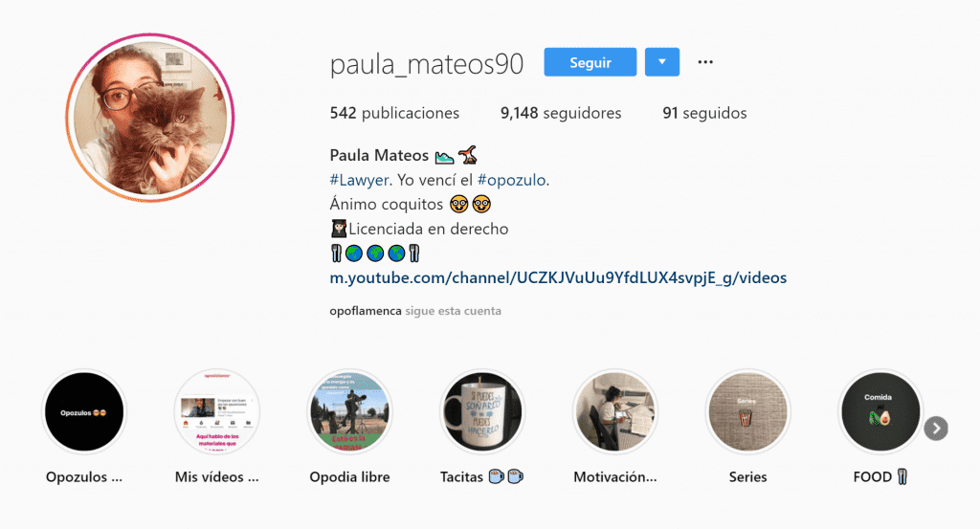Click the blue Seguir button
The image size is (980, 529).
click(x=590, y=62)
